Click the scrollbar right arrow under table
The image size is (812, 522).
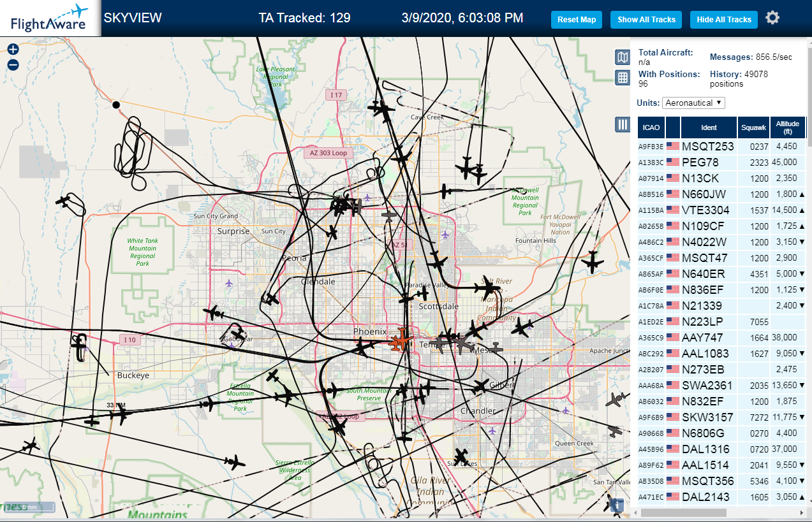coord(802,512)
